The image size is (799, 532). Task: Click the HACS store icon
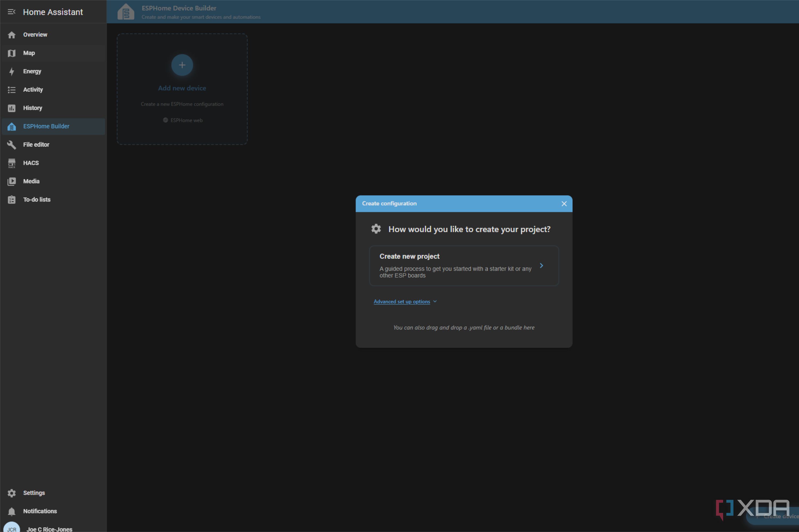tap(11, 163)
